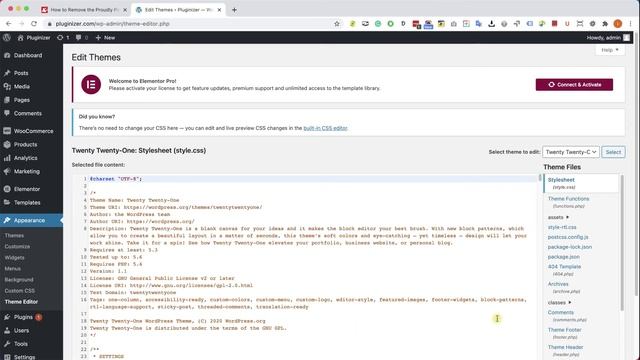Image resolution: width=640 pixels, height=360 pixels.
Task: Click the WordPress logo in admin bar
Action: click(x=7, y=38)
